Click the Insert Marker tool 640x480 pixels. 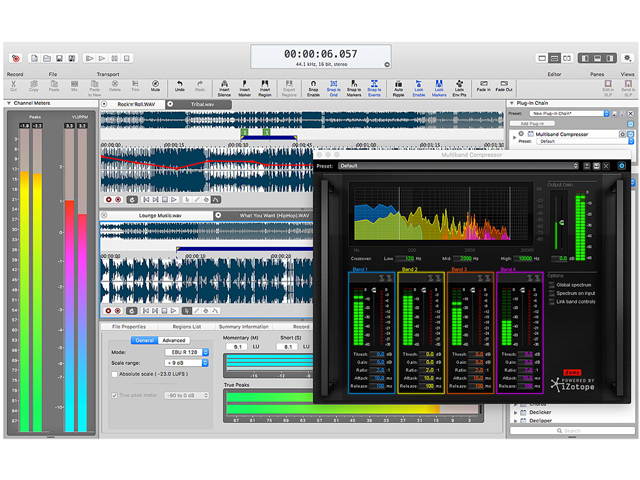click(244, 89)
